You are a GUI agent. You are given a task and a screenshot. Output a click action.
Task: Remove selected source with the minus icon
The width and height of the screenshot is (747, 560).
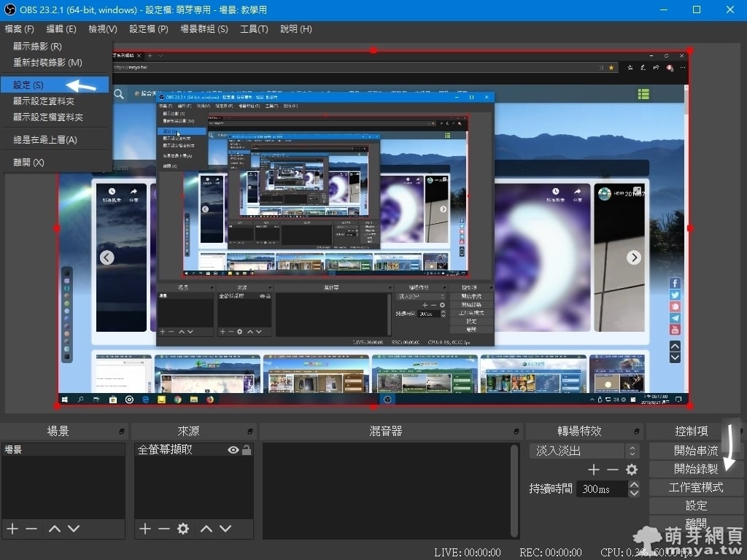tap(164, 529)
